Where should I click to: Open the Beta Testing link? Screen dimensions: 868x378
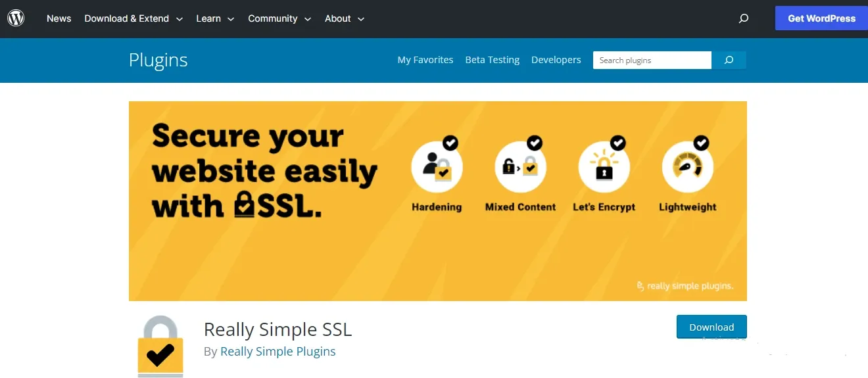(493, 60)
